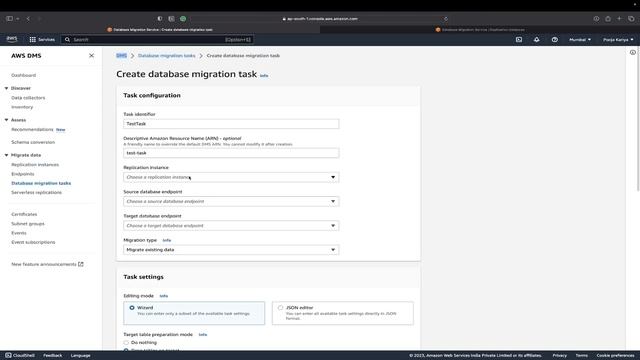
Task: Open the Services grid menu
Action: pos(42,40)
